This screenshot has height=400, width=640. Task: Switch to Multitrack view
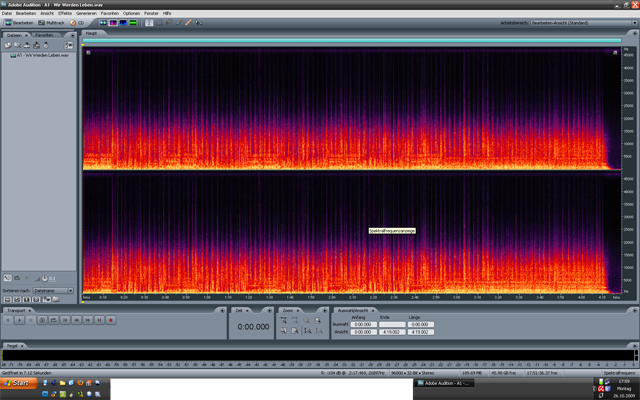51,23
